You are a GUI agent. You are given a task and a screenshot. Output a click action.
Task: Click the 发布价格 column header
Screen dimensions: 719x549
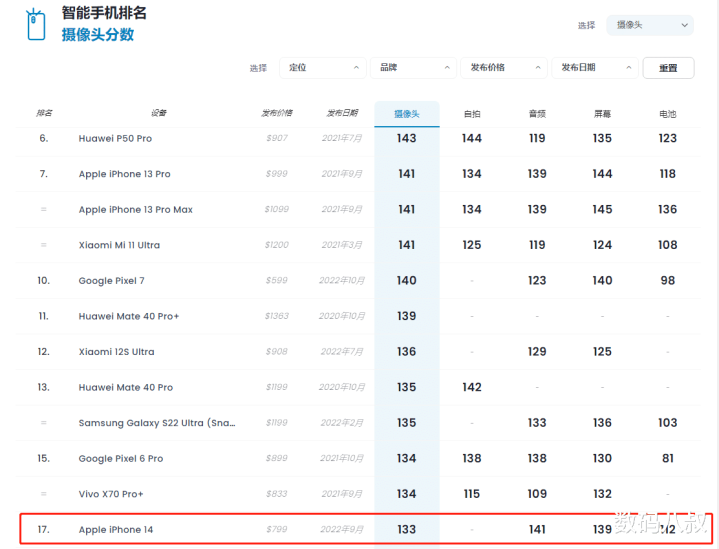tap(277, 113)
